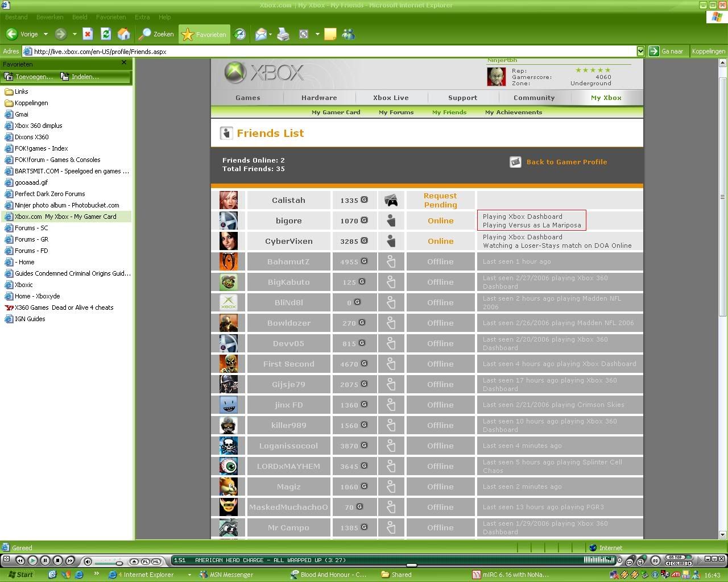
Task: Click the green Forward arrow button
Action: 60,34
